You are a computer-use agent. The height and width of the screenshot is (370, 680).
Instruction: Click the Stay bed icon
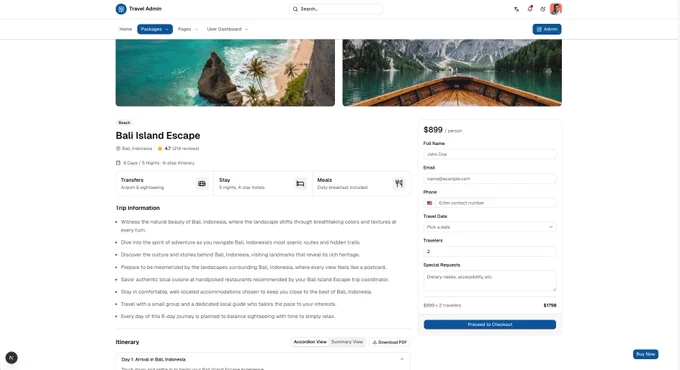pos(300,183)
